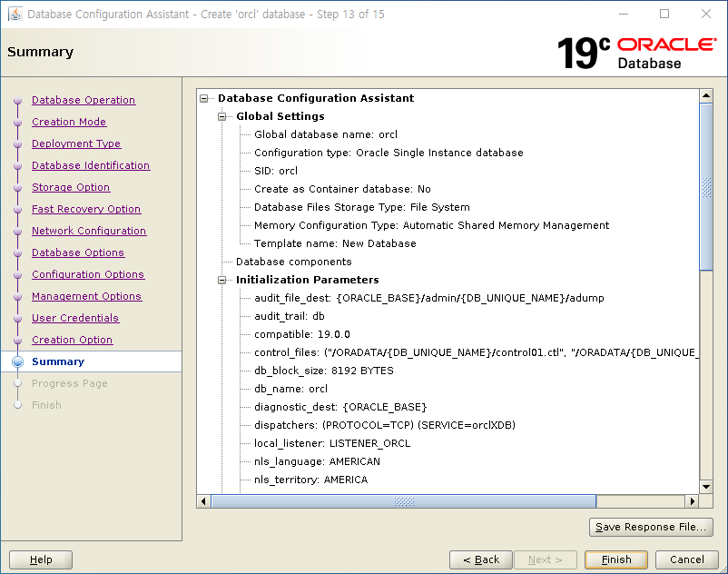The height and width of the screenshot is (574, 728).
Task: Click the Java icon in the title bar
Action: (x=15, y=14)
